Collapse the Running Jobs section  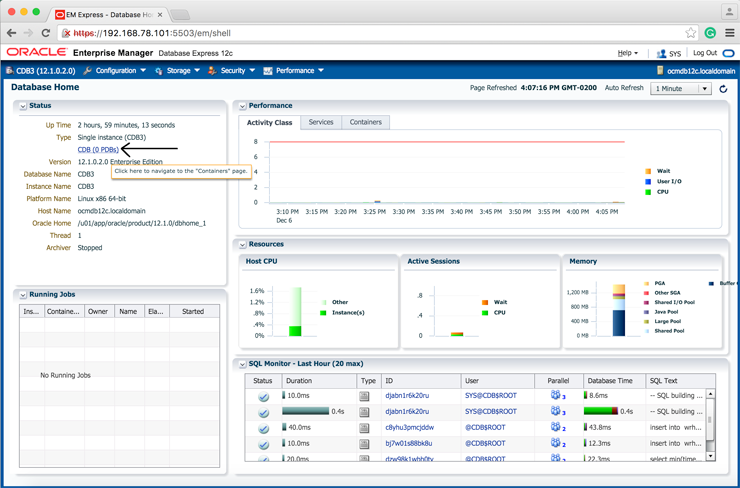pyautogui.click(x=22, y=295)
